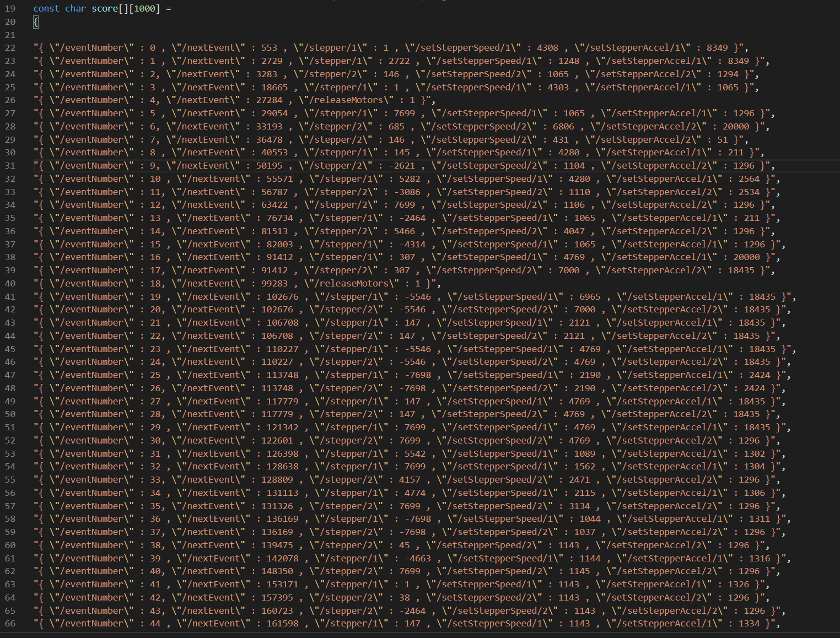Click the speed value 6965 on line 41

tap(590, 297)
